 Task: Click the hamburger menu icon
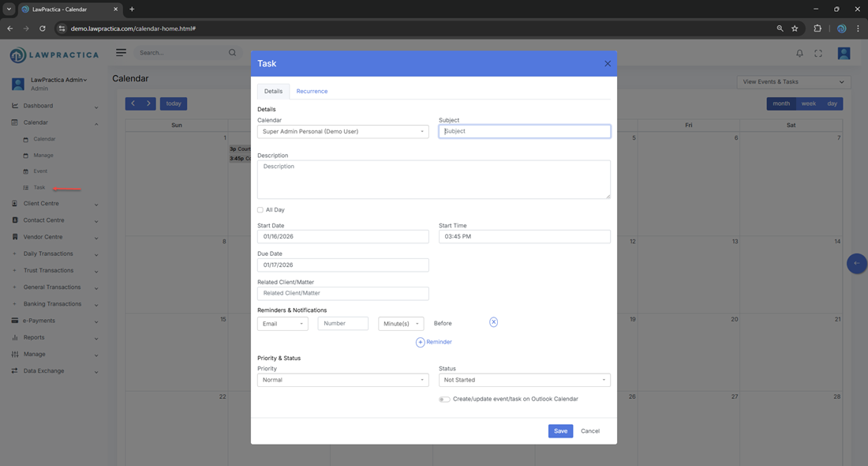coord(121,53)
